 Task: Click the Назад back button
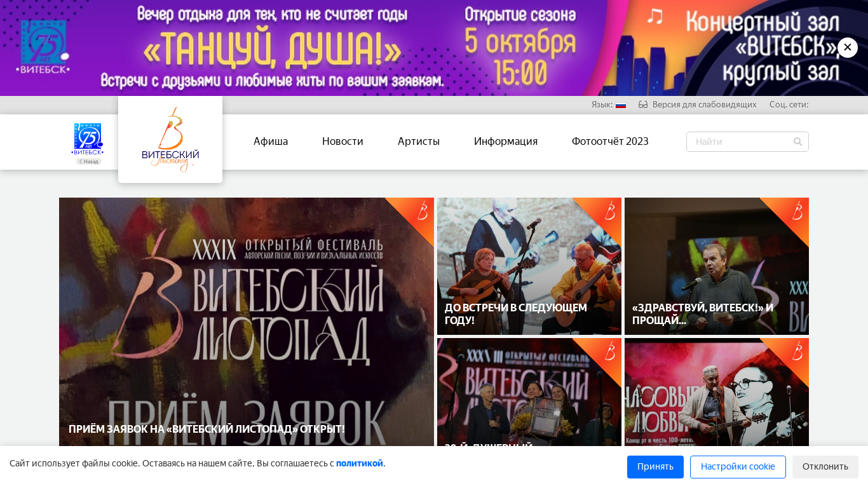point(89,161)
